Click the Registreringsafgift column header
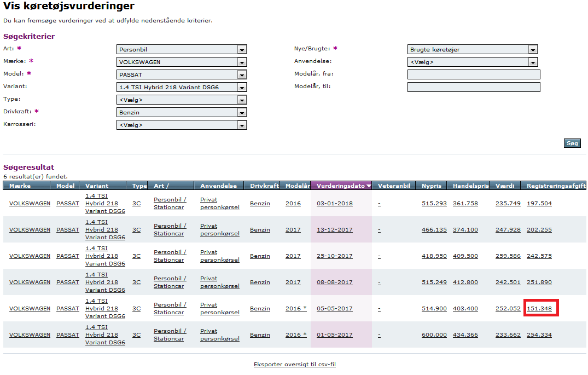 (x=556, y=186)
